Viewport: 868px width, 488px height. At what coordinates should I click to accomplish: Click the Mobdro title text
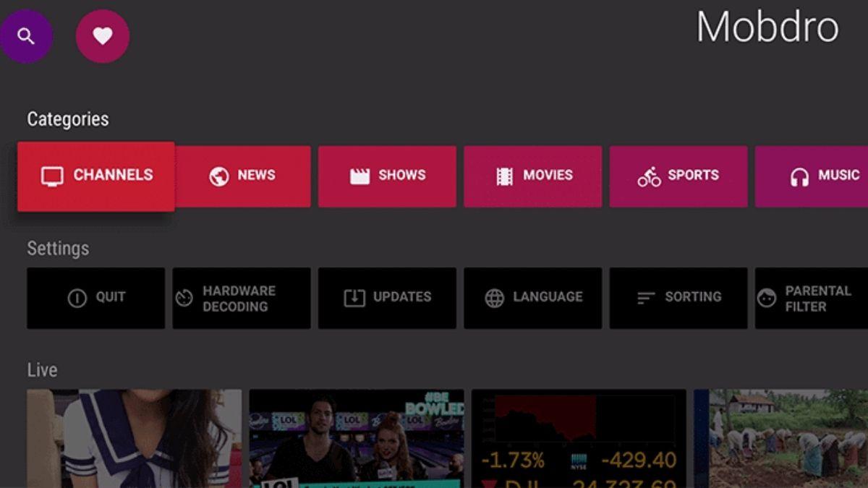click(x=767, y=27)
